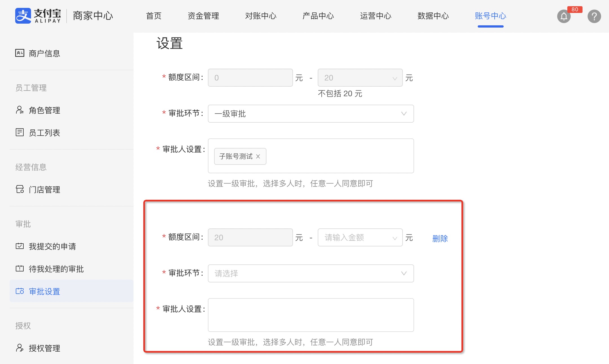Viewport: 609px width, 364px height.
Task: Click the empty second 审批人设置 field
Action: (x=310, y=315)
